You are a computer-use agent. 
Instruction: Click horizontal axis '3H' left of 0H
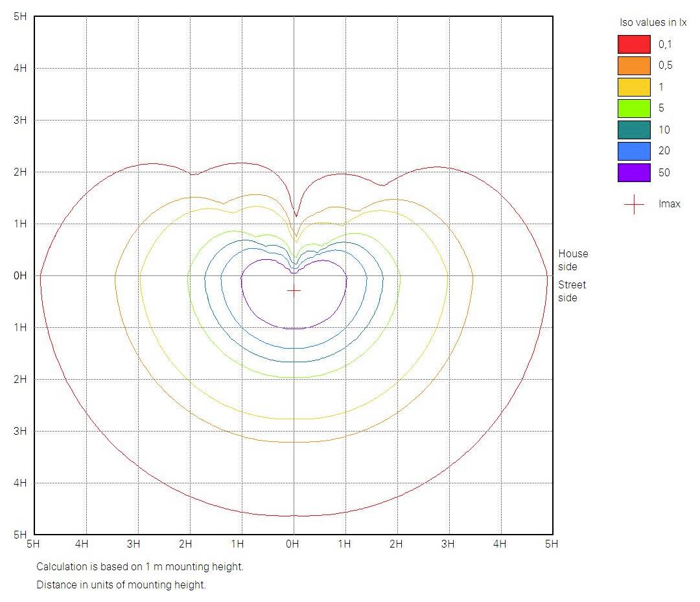click(x=134, y=544)
